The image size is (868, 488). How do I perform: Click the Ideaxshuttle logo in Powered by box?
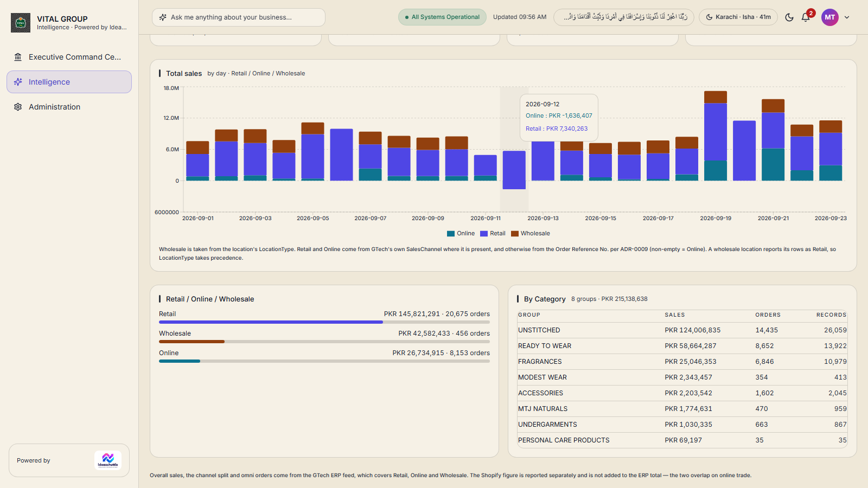(x=108, y=460)
